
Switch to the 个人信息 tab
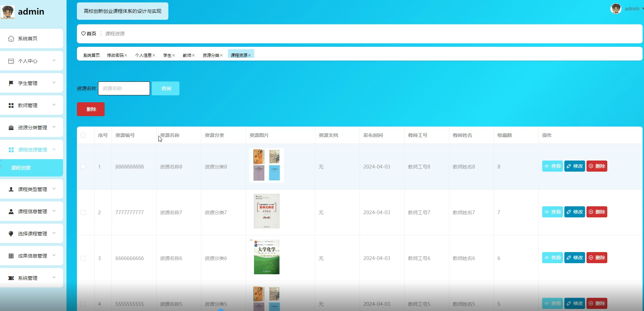(x=143, y=55)
